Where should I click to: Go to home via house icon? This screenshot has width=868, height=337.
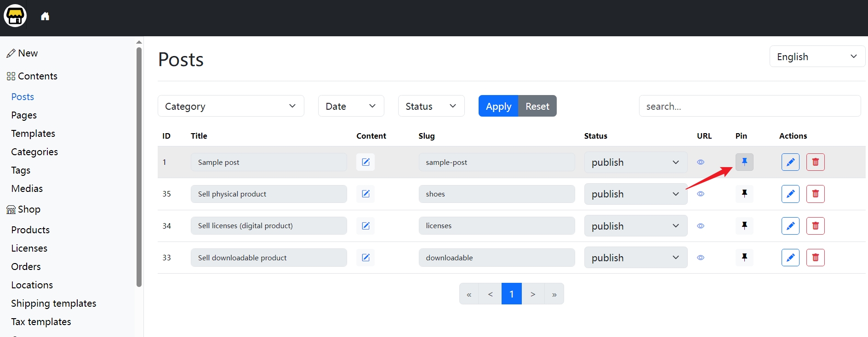pyautogui.click(x=45, y=17)
